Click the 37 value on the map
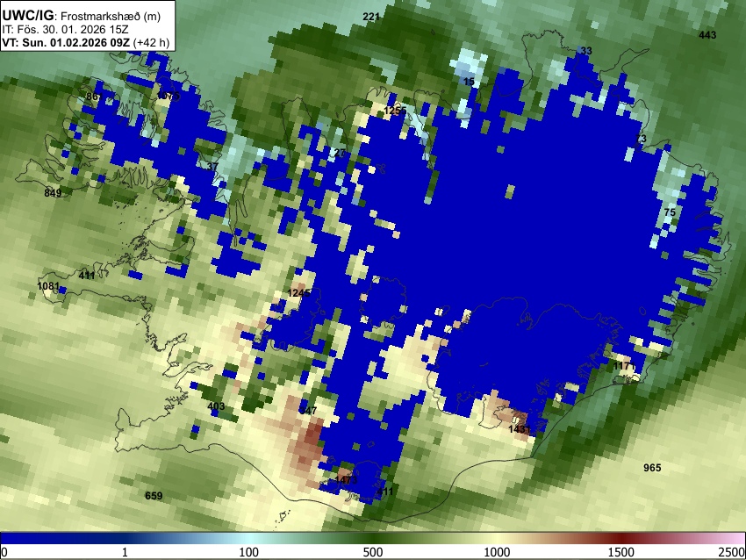 click(212, 167)
